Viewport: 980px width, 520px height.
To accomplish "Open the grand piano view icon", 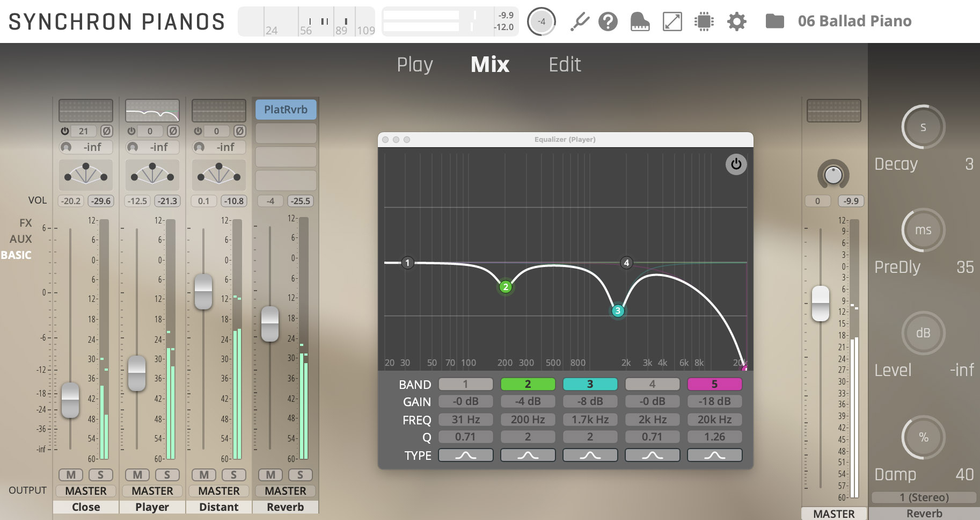I will tap(640, 21).
